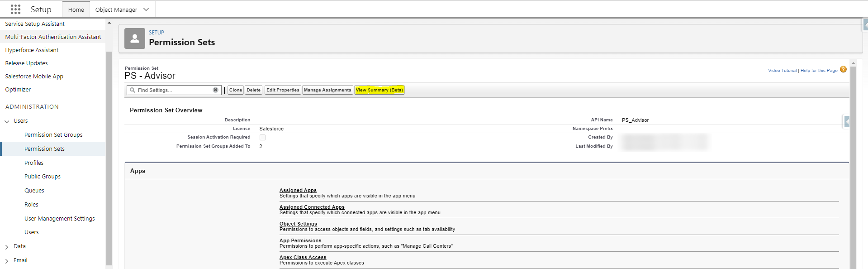This screenshot has height=269, width=868.
Task: Click View Summary (Beta) button
Action: [x=379, y=90]
